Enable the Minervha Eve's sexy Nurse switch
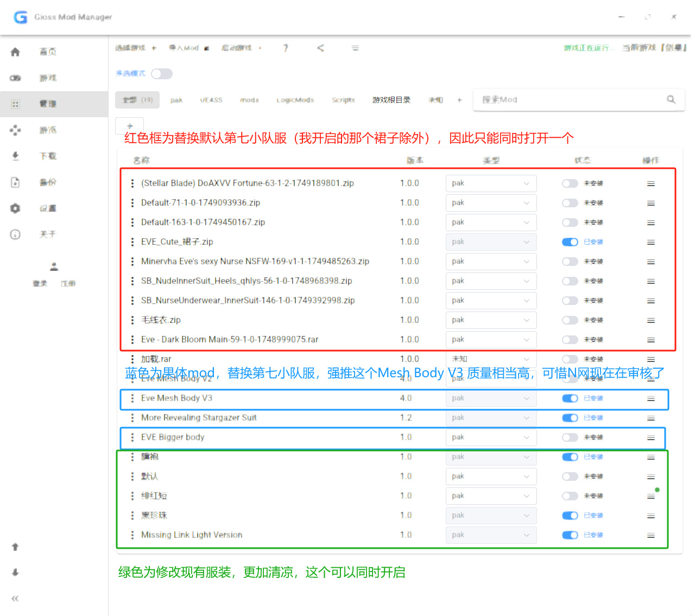Viewport: 695px width, 616px height. pos(570,262)
